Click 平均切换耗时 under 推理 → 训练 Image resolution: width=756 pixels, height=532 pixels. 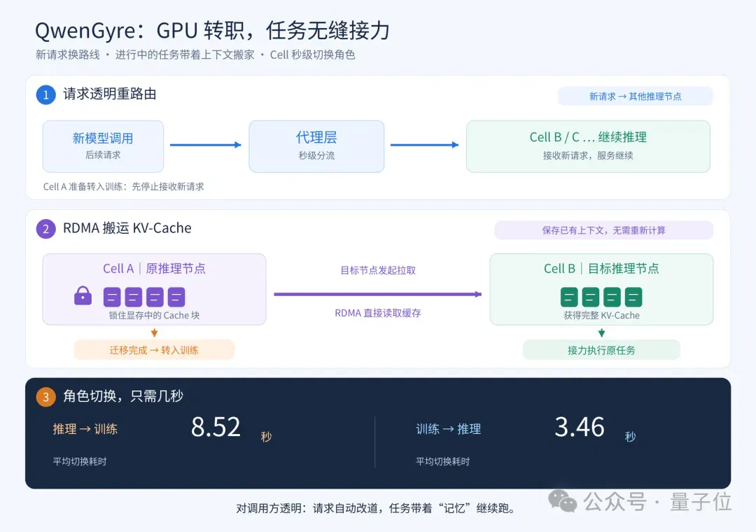(x=80, y=461)
